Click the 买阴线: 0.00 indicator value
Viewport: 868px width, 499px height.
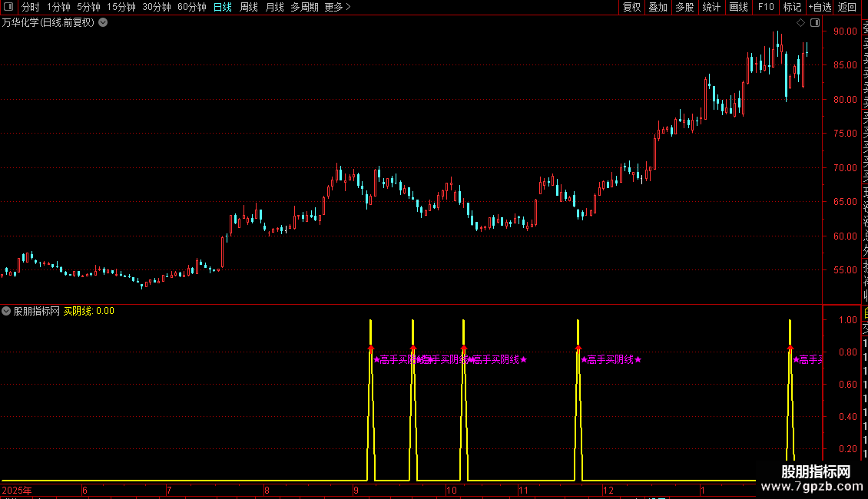tap(88, 311)
